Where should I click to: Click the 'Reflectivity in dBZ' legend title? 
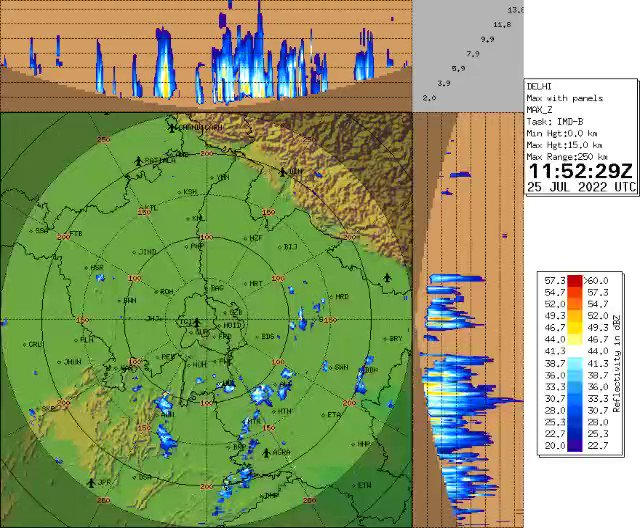(x=616, y=363)
